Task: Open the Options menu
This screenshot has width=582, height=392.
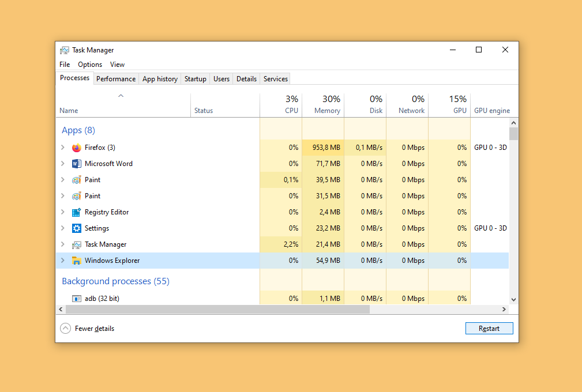Action: pyautogui.click(x=90, y=65)
